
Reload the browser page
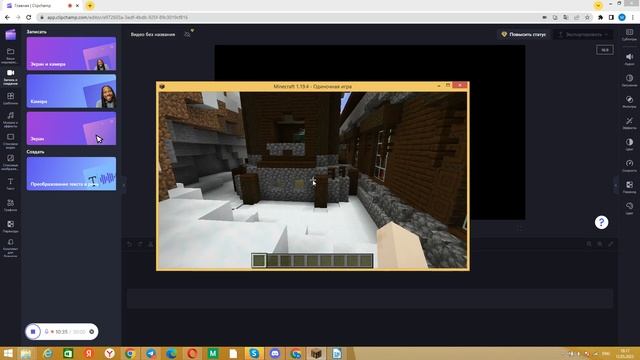click(x=29, y=17)
